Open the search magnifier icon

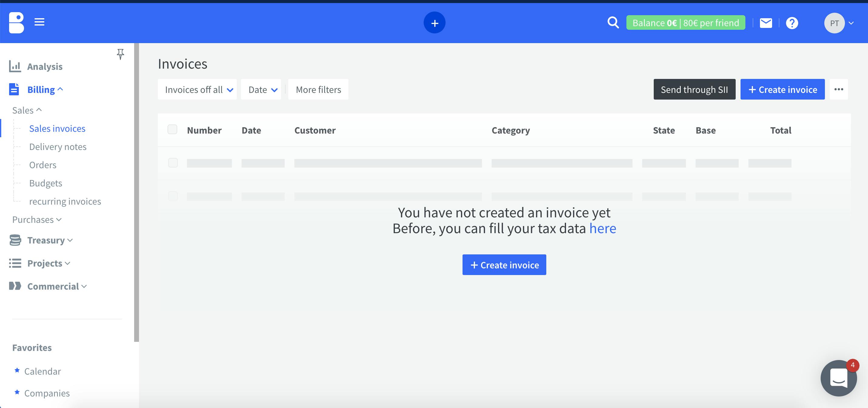[613, 23]
